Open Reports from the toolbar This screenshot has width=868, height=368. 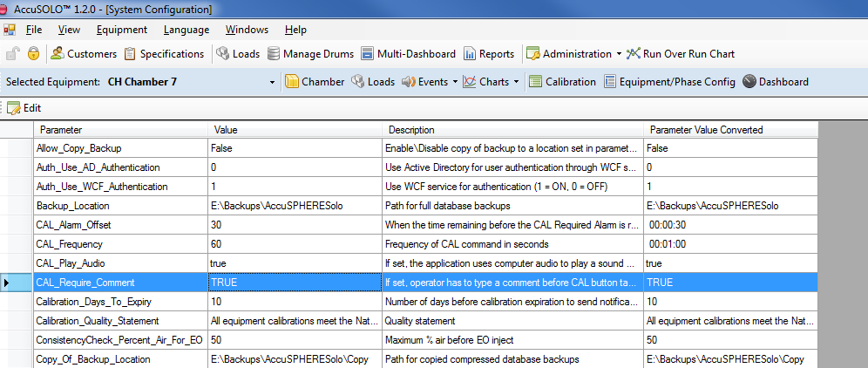489,54
